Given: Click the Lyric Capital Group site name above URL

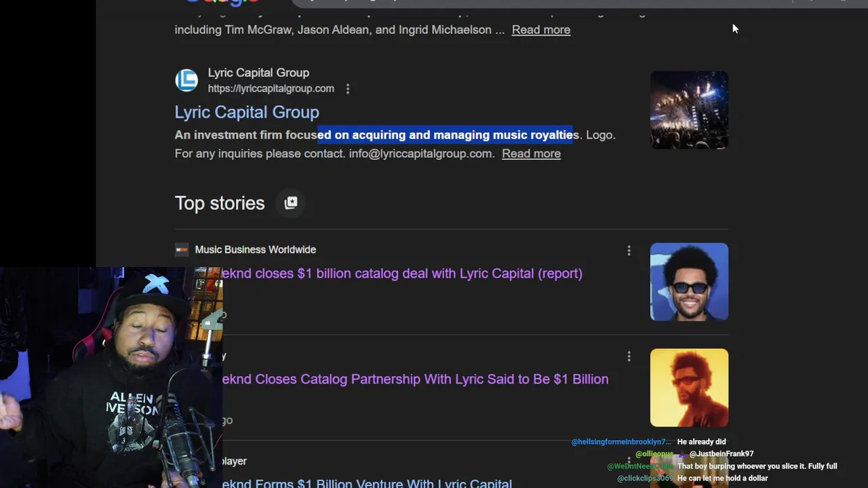Looking at the screenshot, I should coord(258,73).
